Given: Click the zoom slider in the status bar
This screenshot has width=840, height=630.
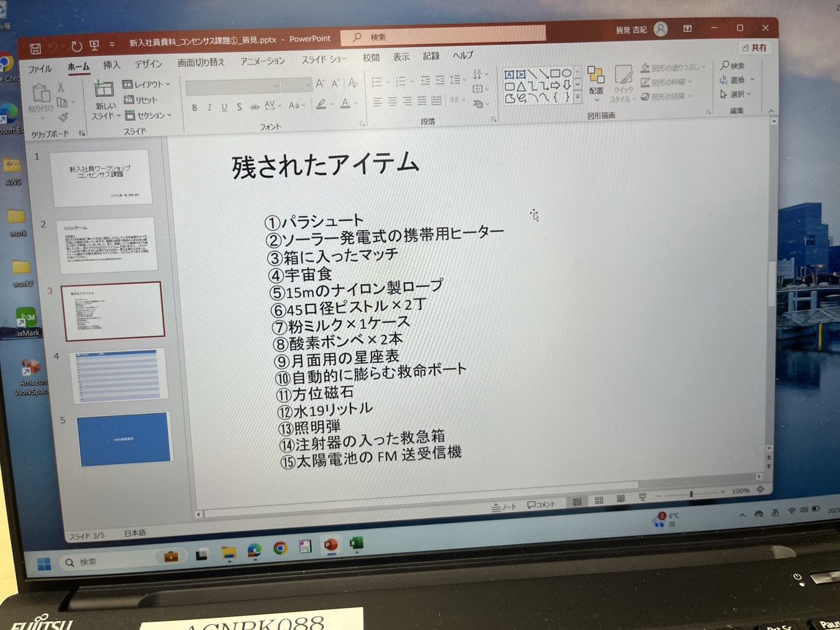Looking at the screenshot, I should [691, 494].
